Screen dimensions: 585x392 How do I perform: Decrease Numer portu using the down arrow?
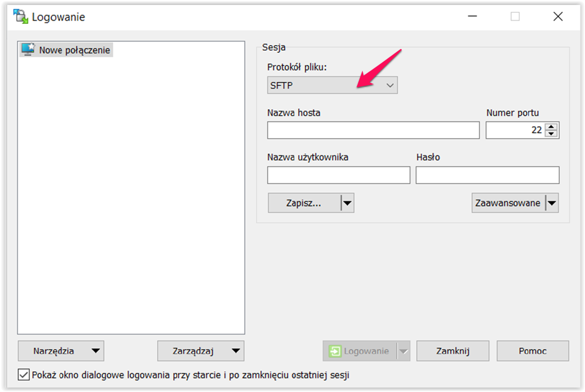(x=551, y=133)
